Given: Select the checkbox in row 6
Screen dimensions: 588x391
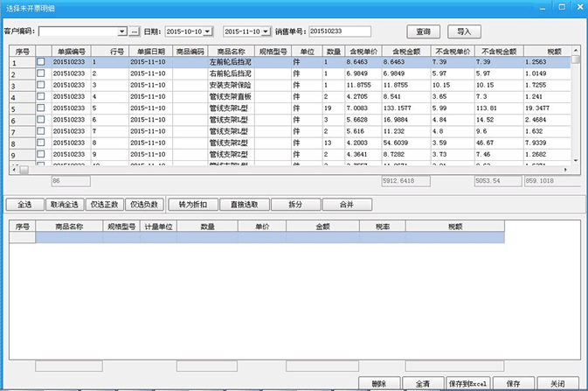Looking at the screenshot, I should click(41, 120).
